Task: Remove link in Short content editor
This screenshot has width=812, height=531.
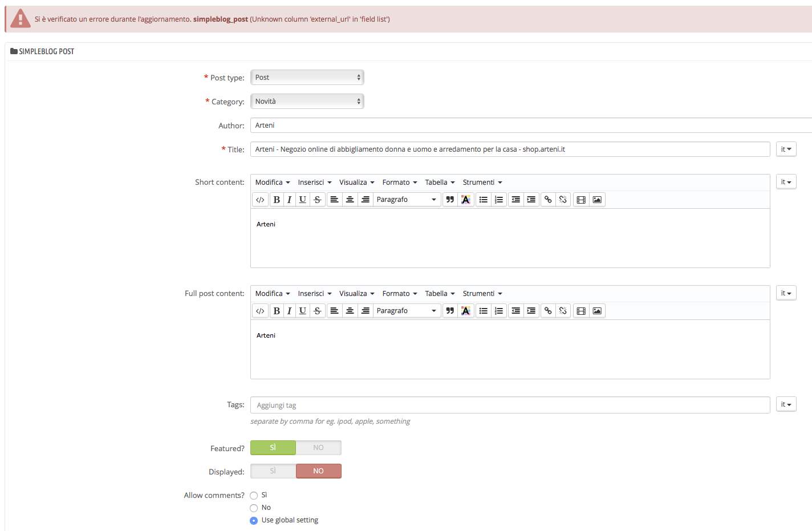Action: click(563, 200)
